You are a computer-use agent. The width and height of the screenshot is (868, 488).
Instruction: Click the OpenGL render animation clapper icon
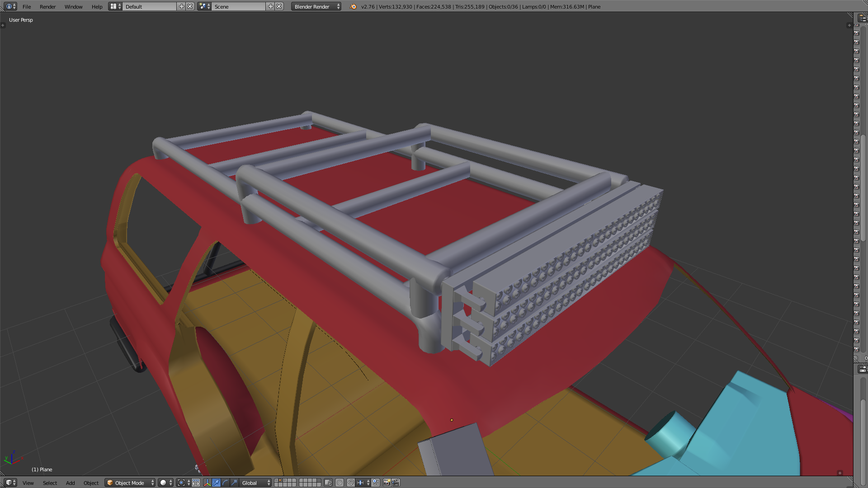(x=396, y=483)
